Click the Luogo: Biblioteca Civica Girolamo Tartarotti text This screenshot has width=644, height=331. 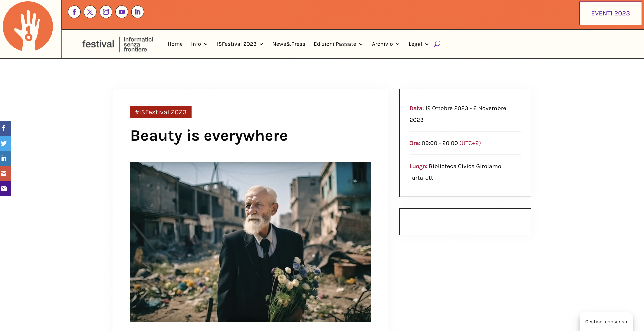pyautogui.click(x=455, y=172)
